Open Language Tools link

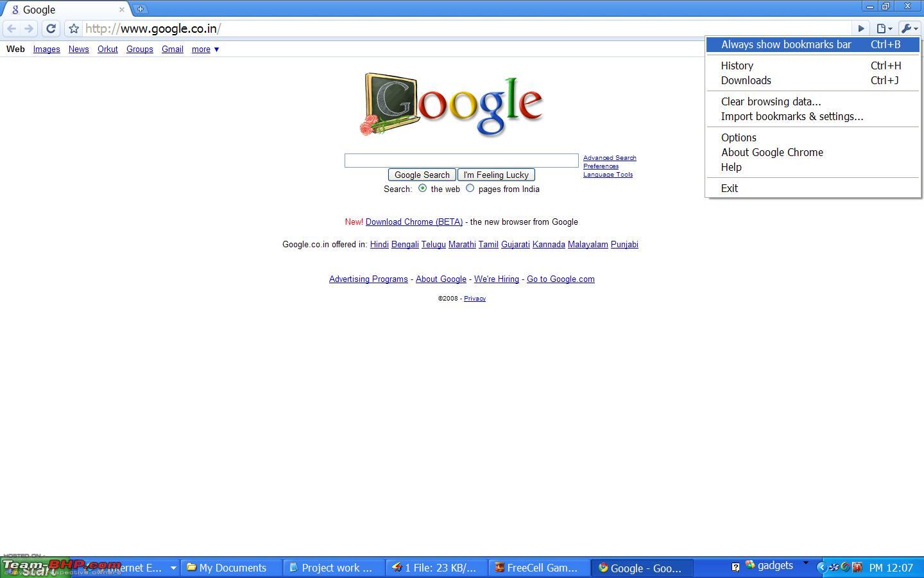[x=608, y=175]
